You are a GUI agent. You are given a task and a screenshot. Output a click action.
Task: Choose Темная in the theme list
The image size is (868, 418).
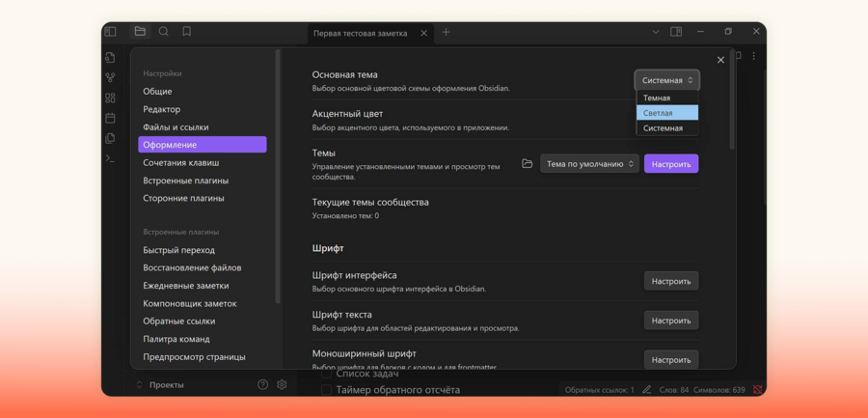pos(667,98)
